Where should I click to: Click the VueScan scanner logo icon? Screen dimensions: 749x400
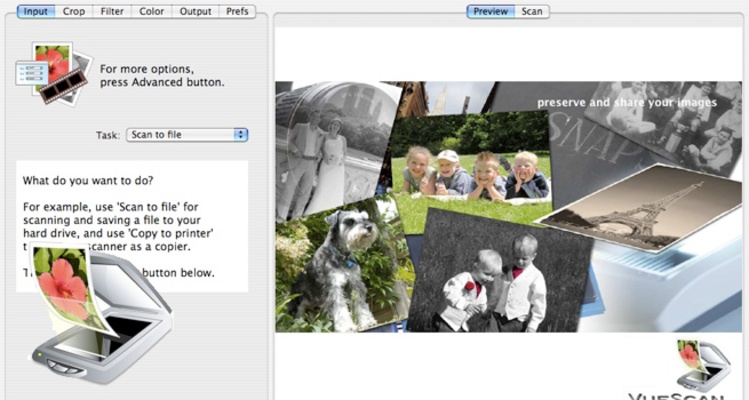coord(703,366)
